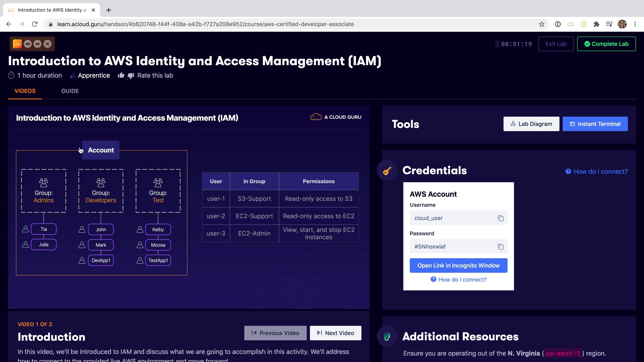Image resolution: width=644 pixels, height=362 pixels.
Task: Click the rewind button in overlay player
Action: 28,44
